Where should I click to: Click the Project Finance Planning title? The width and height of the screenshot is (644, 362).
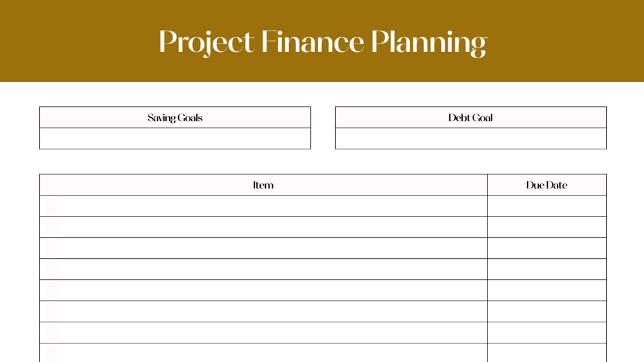click(322, 42)
